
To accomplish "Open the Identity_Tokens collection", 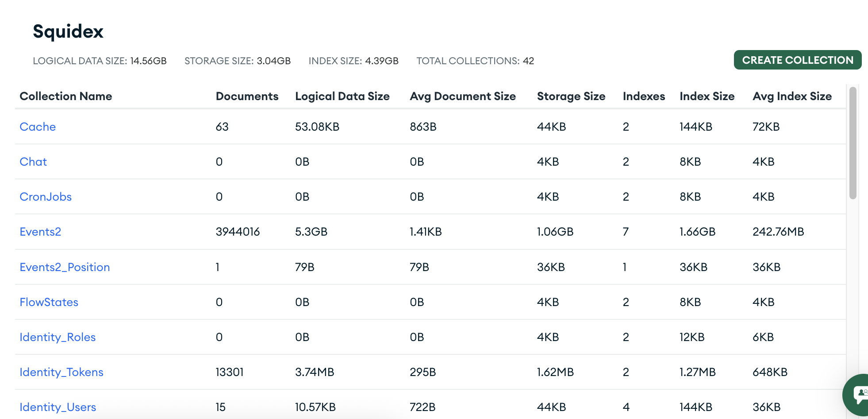I will [x=61, y=372].
